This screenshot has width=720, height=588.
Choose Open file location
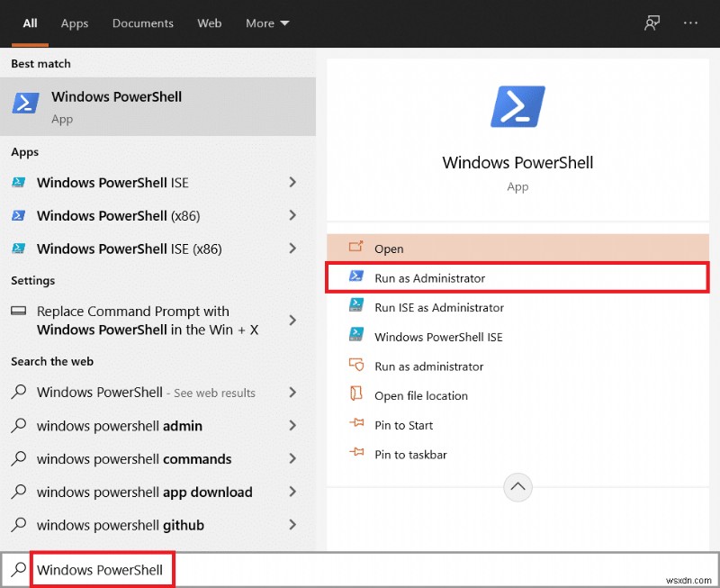[421, 395]
